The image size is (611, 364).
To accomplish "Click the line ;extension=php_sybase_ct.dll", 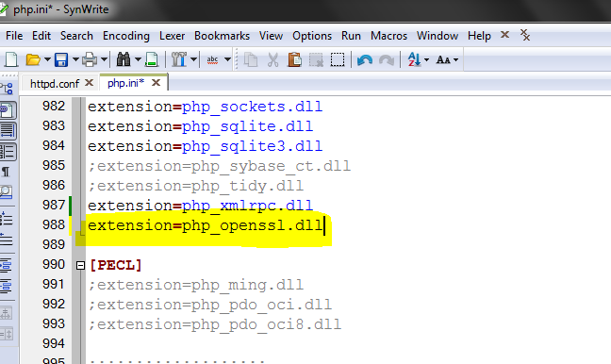I will click(x=220, y=166).
